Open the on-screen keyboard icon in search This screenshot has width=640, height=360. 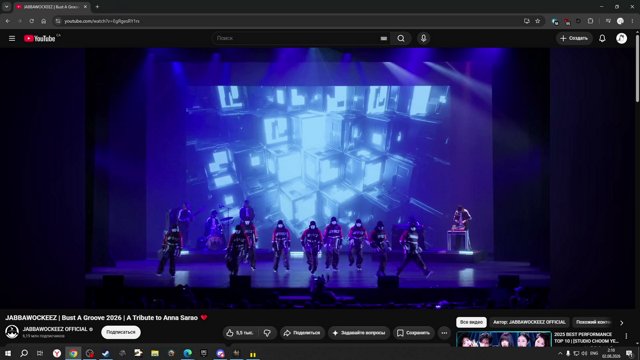point(384,38)
